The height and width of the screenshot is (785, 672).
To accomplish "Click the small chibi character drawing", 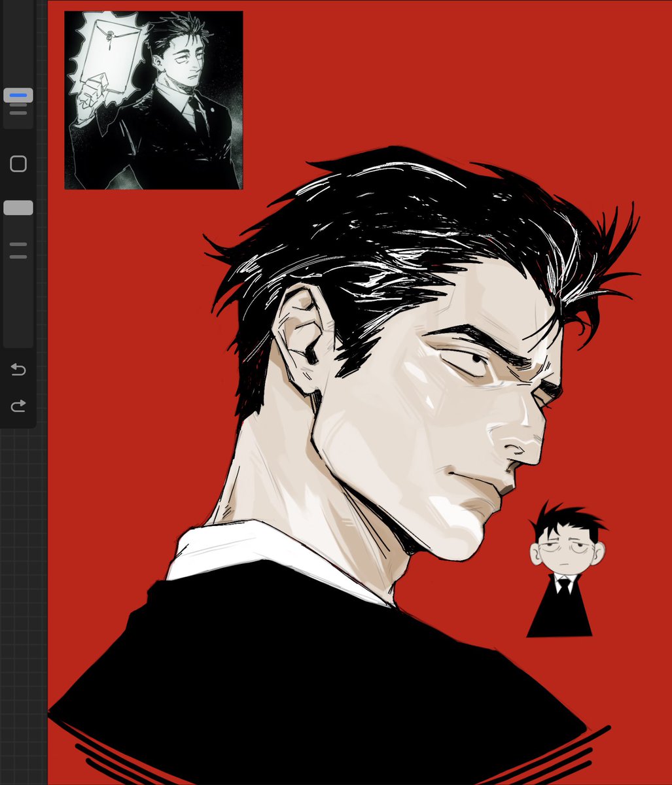I will click(566, 569).
